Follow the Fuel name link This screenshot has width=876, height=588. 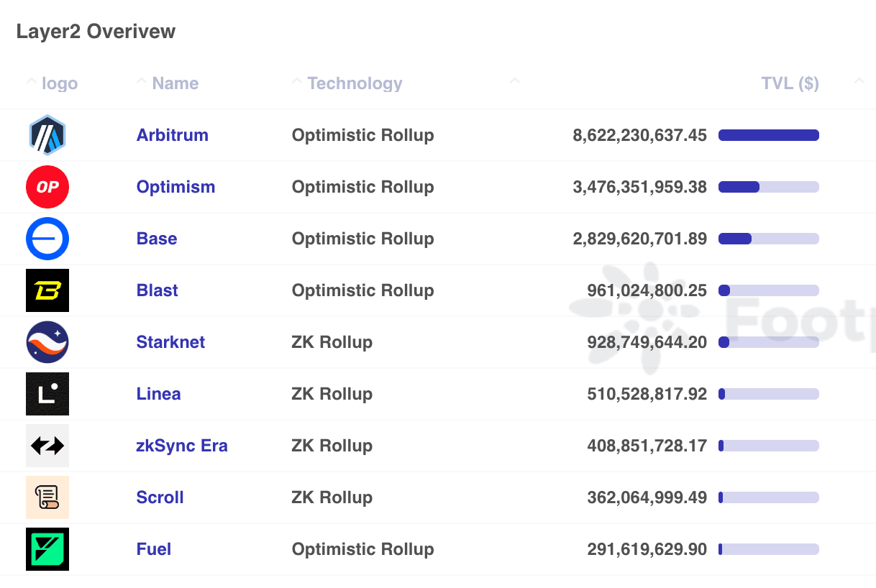(x=154, y=549)
